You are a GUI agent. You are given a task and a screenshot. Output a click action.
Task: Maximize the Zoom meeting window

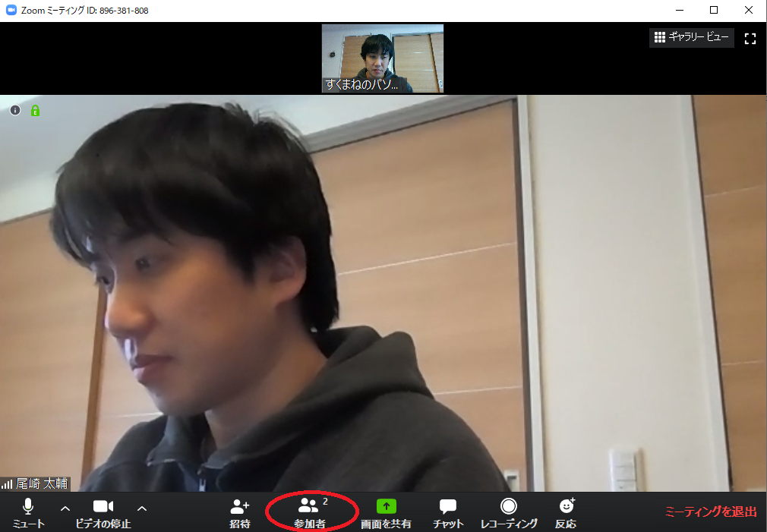tap(714, 11)
